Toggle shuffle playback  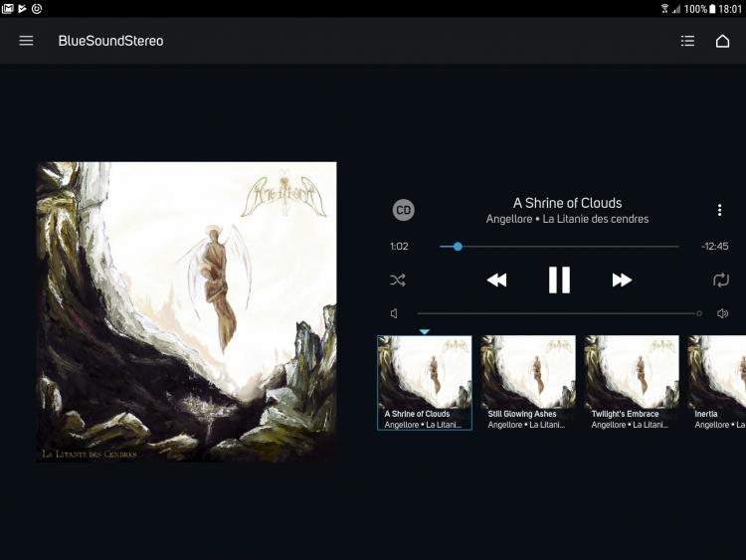pos(398,280)
